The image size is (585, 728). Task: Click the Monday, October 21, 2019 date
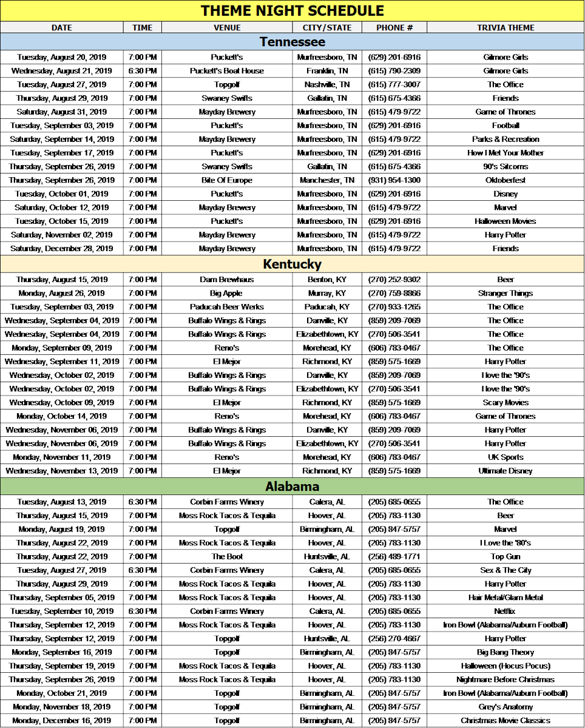(62, 693)
